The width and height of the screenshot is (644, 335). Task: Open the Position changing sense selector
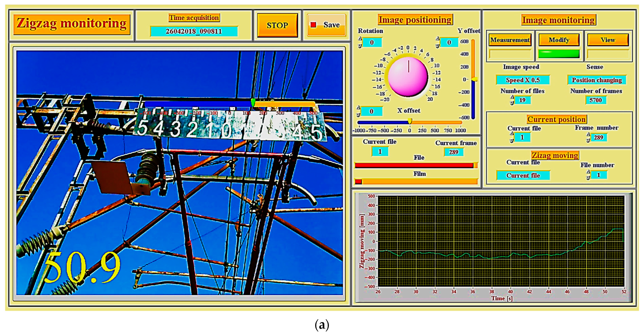click(x=597, y=80)
